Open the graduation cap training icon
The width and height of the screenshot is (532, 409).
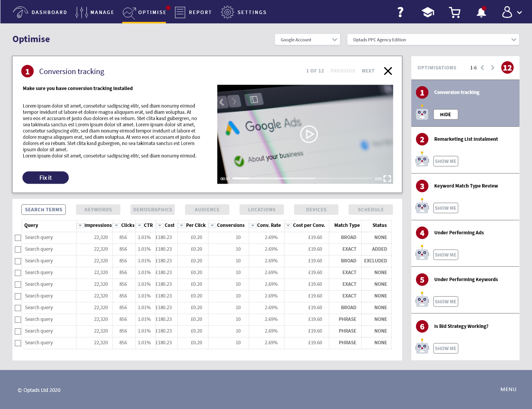coord(428,12)
